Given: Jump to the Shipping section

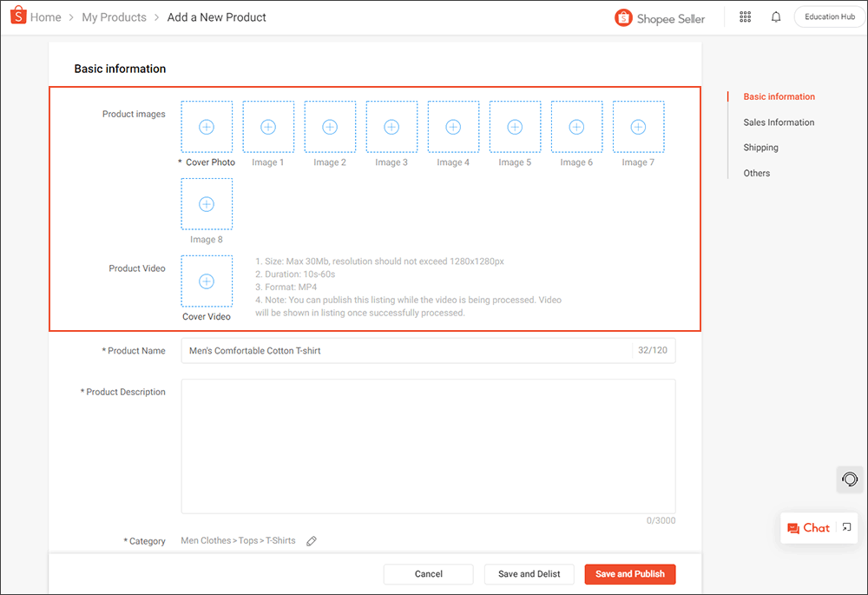Looking at the screenshot, I should (x=760, y=147).
